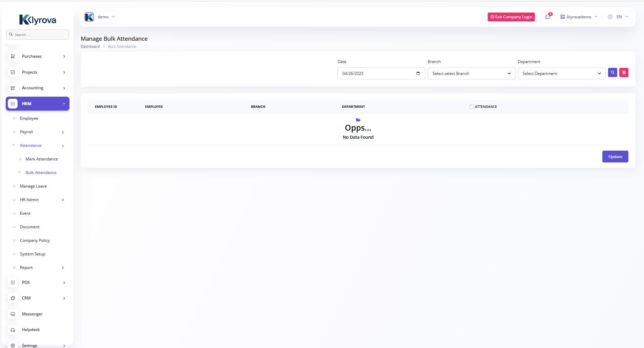Image resolution: width=644 pixels, height=348 pixels.
Task: Open the Select Department dropdown
Action: coord(561,74)
